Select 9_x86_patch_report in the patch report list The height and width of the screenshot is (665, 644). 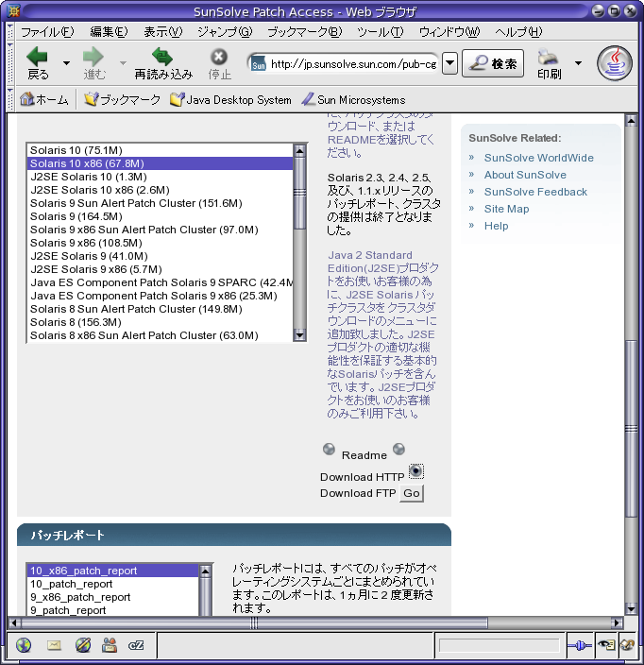click(113, 597)
